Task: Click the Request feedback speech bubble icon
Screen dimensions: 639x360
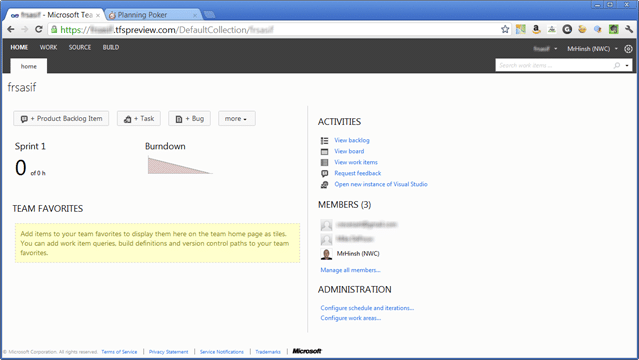Action: tap(324, 173)
